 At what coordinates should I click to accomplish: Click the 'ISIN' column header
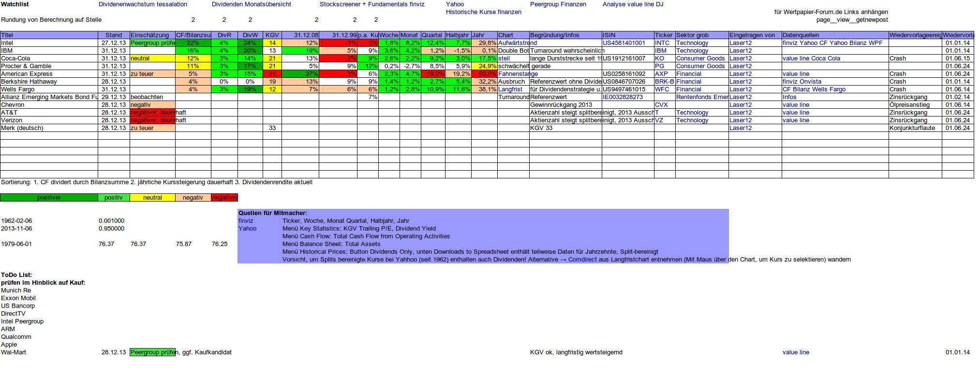[x=628, y=35]
